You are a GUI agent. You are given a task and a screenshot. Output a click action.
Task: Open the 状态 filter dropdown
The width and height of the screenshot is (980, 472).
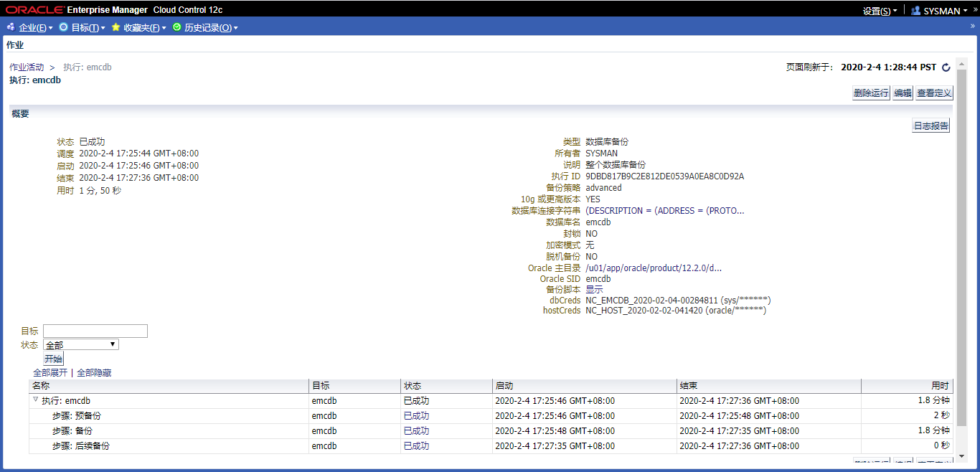coord(80,345)
